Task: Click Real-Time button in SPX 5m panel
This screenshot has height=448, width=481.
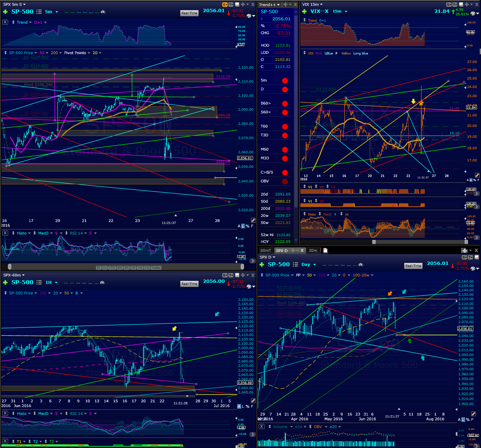Action: [189, 13]
